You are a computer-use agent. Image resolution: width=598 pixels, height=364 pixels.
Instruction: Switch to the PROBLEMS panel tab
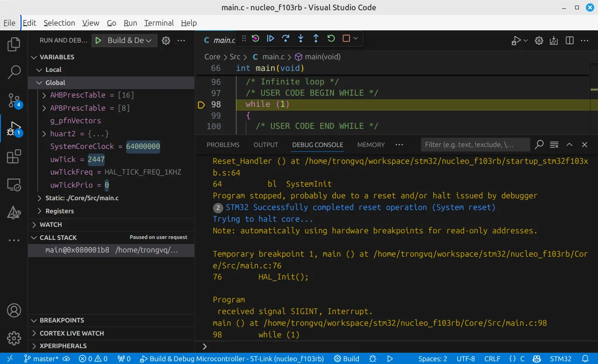click(x=223, y=145)
